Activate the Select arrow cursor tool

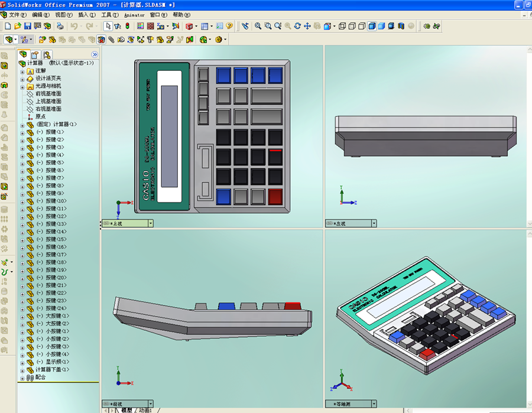tap(108, 26)
